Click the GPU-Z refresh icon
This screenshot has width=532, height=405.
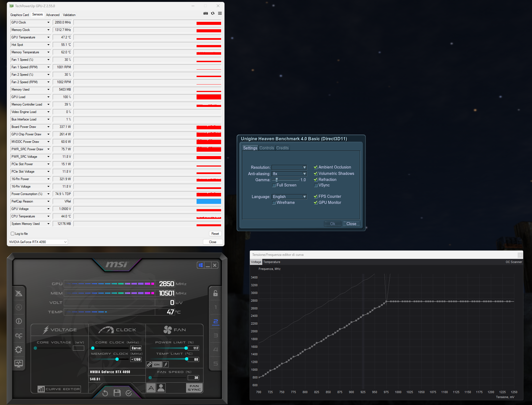point(213,13)
